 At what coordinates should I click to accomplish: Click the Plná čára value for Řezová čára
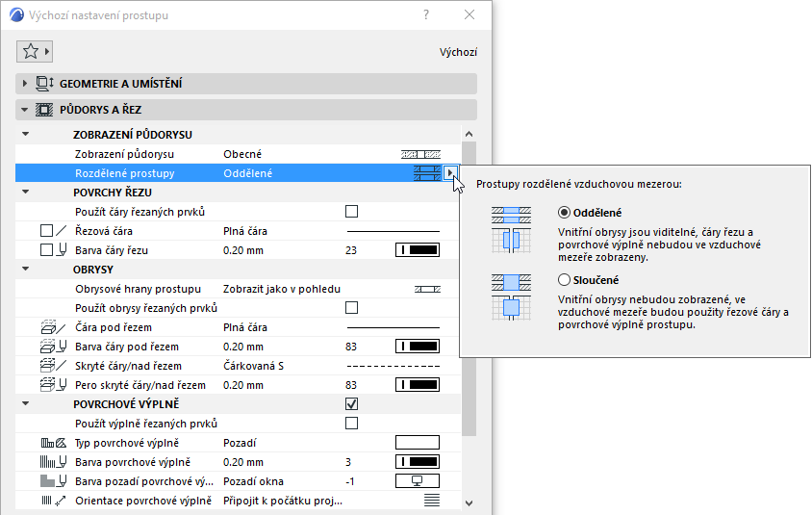coord(245,231)
